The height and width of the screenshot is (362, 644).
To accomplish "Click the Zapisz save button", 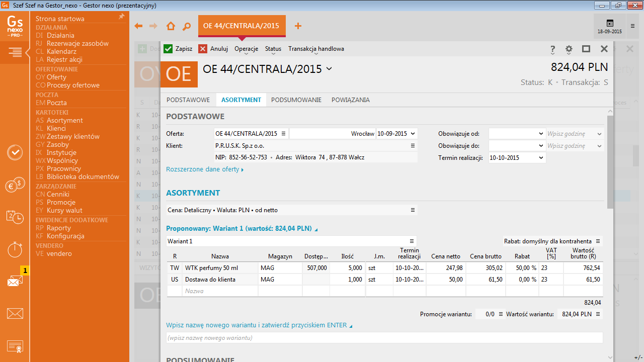I will pyautogui.click(x=178, y=49).
